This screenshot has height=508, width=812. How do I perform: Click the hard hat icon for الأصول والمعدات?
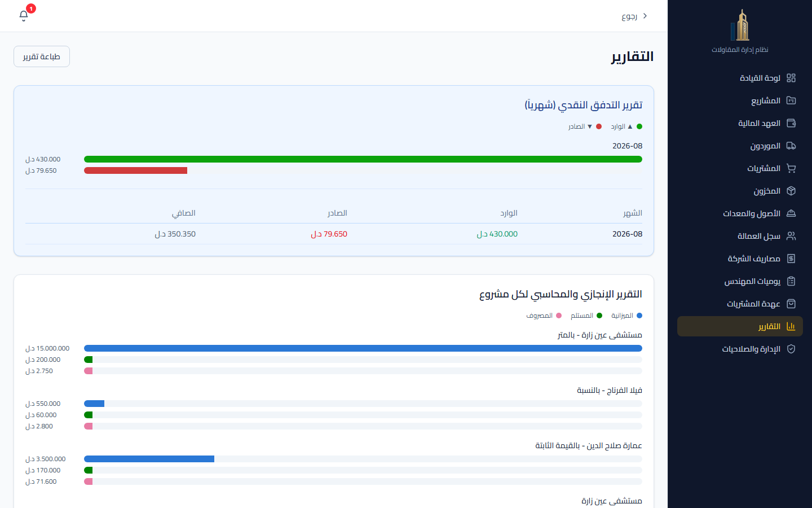pyautogui.click(x=791, y=213)
